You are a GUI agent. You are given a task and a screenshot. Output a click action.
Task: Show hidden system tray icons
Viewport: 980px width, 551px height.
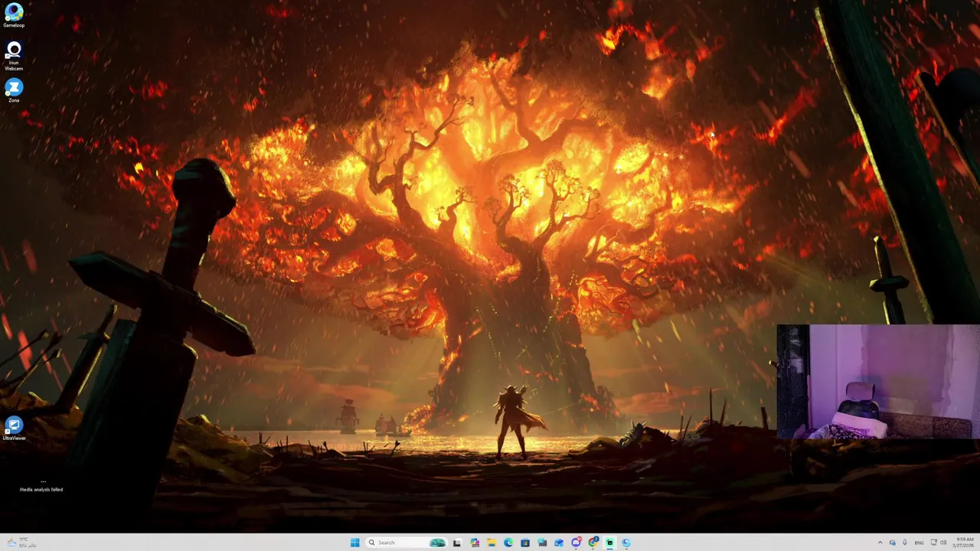880,543
